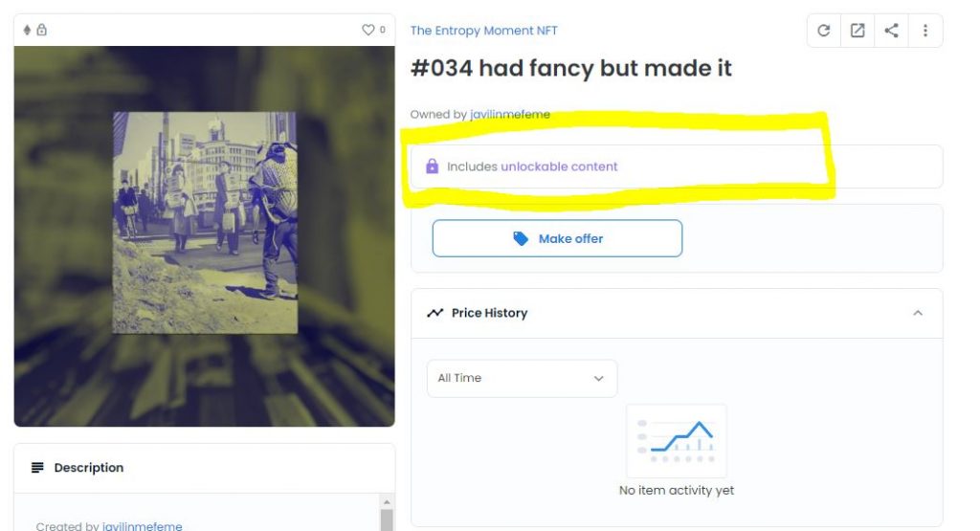Open item in new window icon
The image size is (980, 531).
tap(857, 30)
